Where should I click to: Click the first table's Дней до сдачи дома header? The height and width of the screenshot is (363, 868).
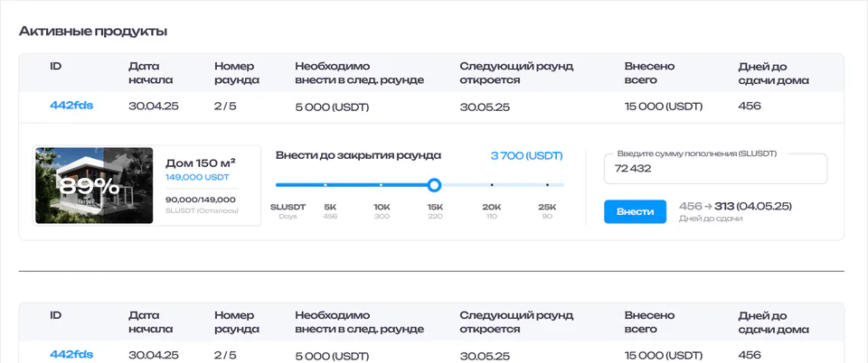point(774,73)
